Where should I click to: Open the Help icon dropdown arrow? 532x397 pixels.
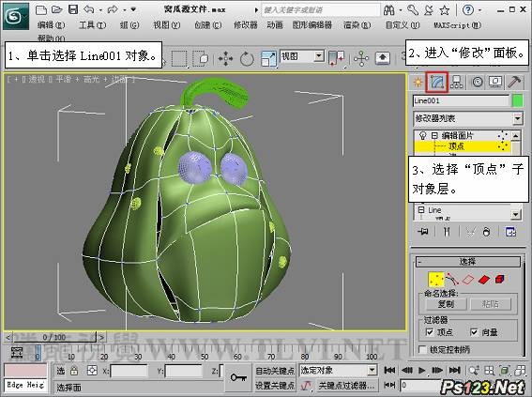click(x=479, y=10)
